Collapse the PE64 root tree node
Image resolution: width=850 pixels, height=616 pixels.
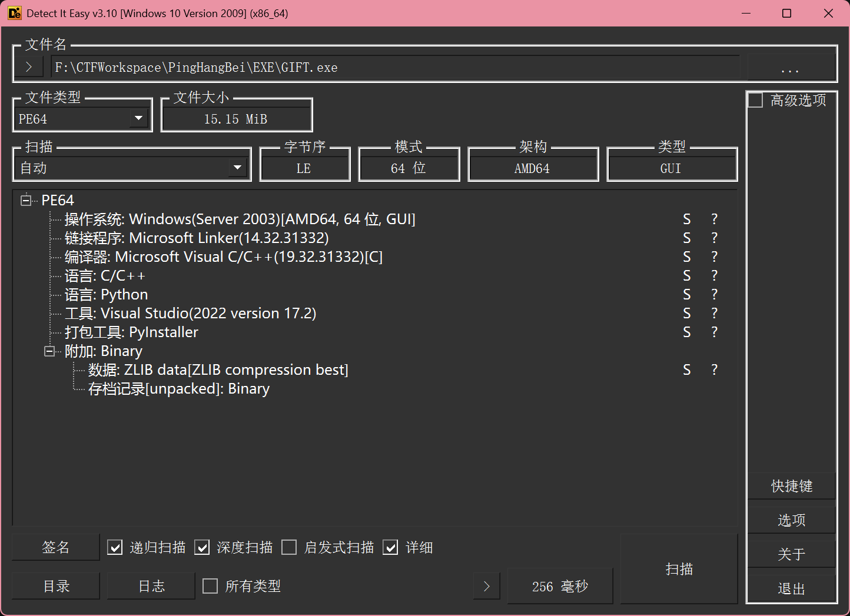[26, 201]
